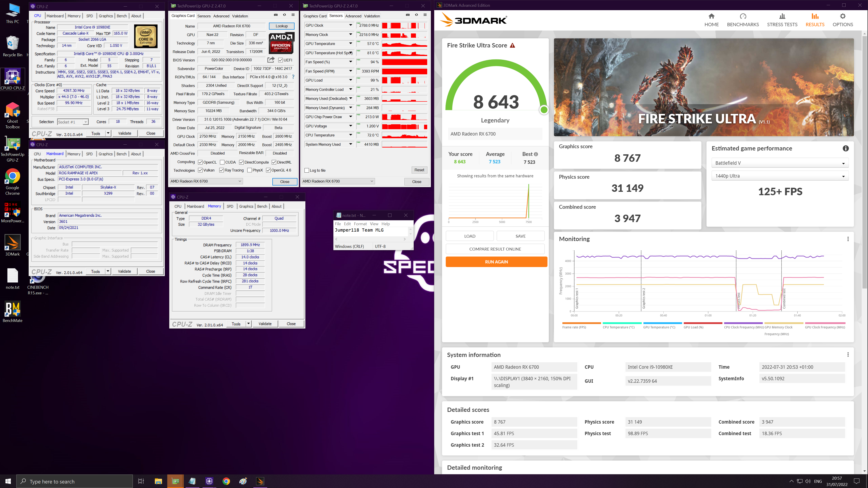Screen dimensions: 868x488
Task: Open the Socket #1 selection dropdown in CPU-Z
Action: 73,122
